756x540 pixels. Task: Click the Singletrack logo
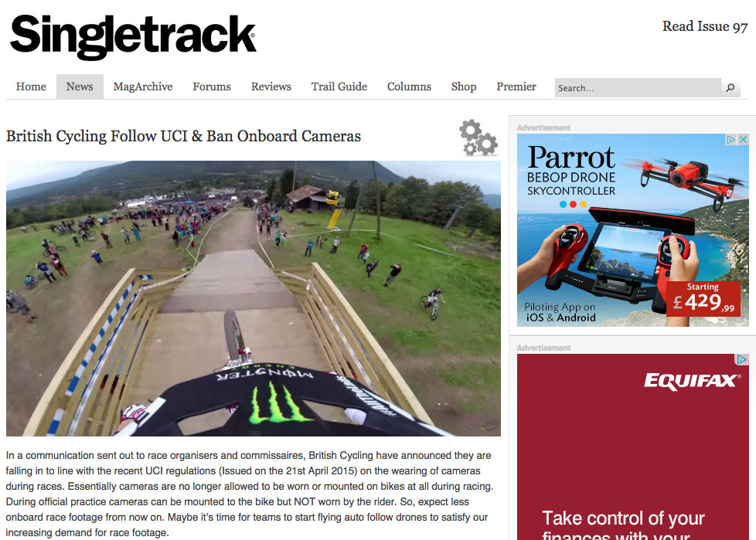(133, 36)
